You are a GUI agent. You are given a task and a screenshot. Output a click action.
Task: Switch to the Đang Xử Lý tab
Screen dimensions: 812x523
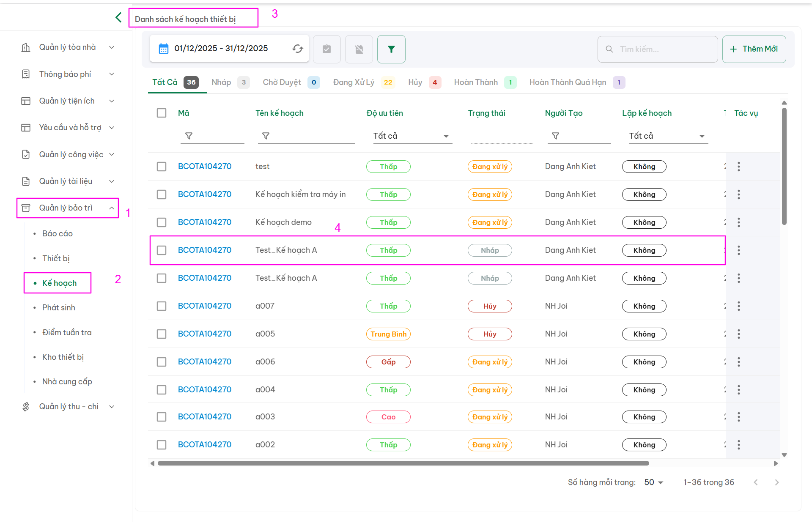point(354,82)
